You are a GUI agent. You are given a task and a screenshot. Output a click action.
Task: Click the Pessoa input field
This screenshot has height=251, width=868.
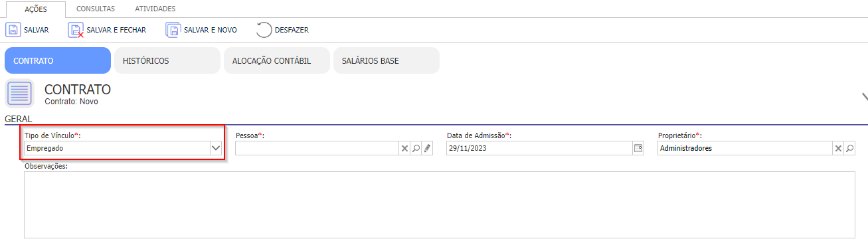pos(317,149)
